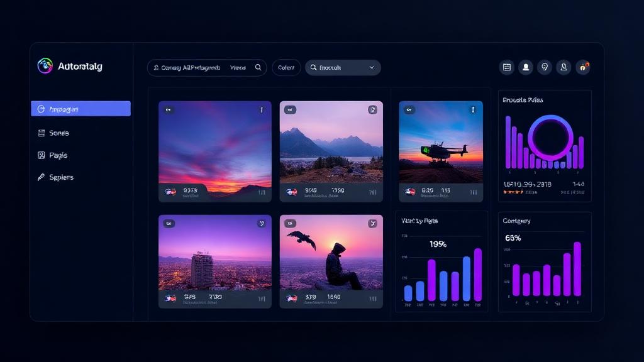Viewport: 644px width, 362px height.
Task: Click the purple donut ring chart
Action: [x=550, y=138]
